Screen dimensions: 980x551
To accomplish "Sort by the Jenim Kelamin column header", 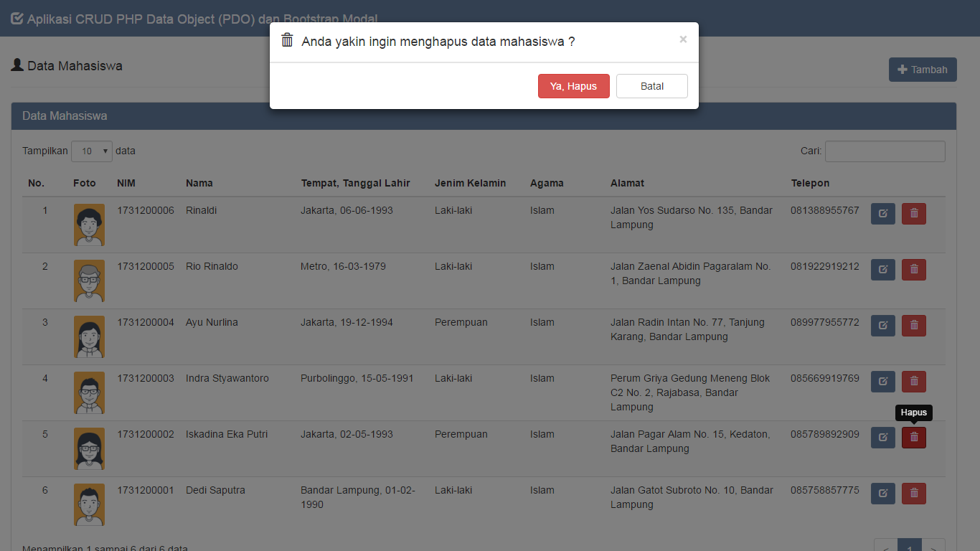I will click(470, 183).
